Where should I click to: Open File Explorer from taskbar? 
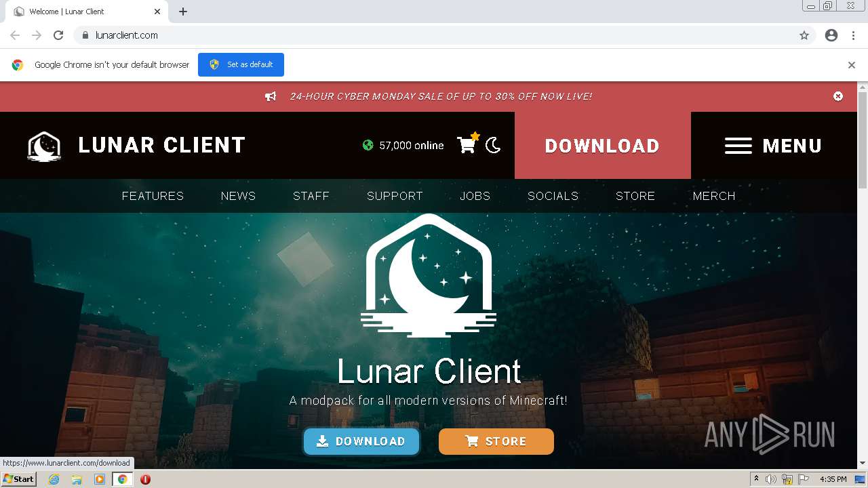(77, 479)
